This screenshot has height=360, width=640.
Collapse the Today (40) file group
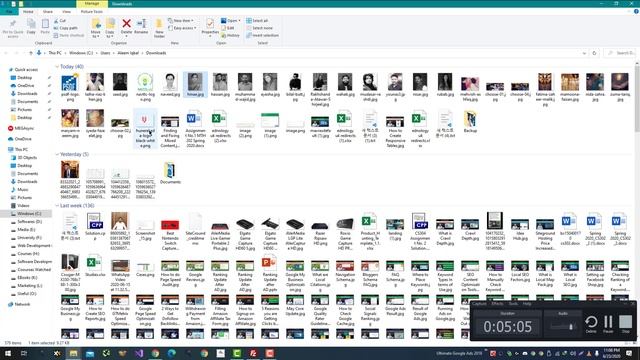tap(57, 67)
